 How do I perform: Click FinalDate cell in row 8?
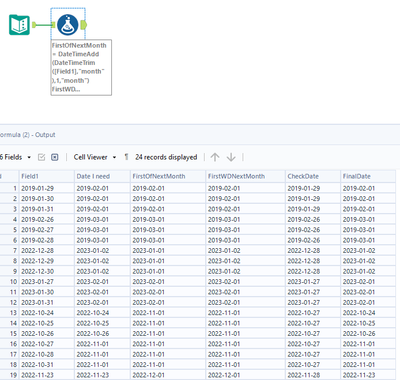[368, 261]
